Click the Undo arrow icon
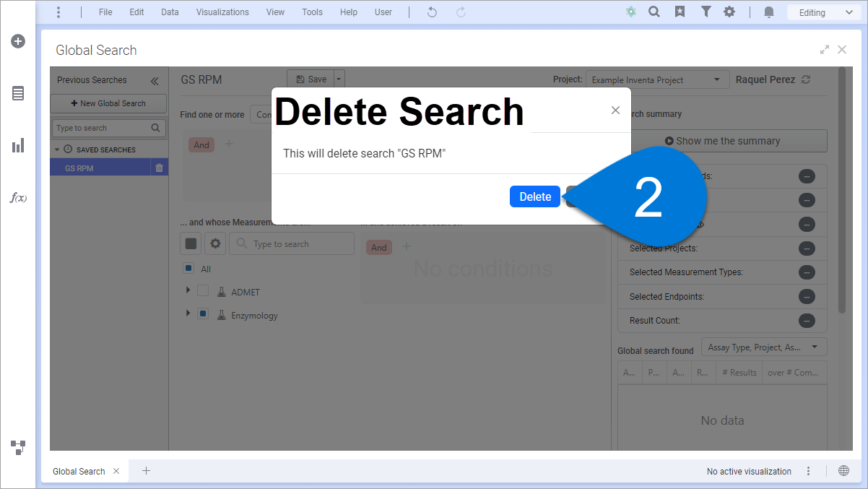Image resolution: width=868 pixels, height=489 pixels. (432, 12)
